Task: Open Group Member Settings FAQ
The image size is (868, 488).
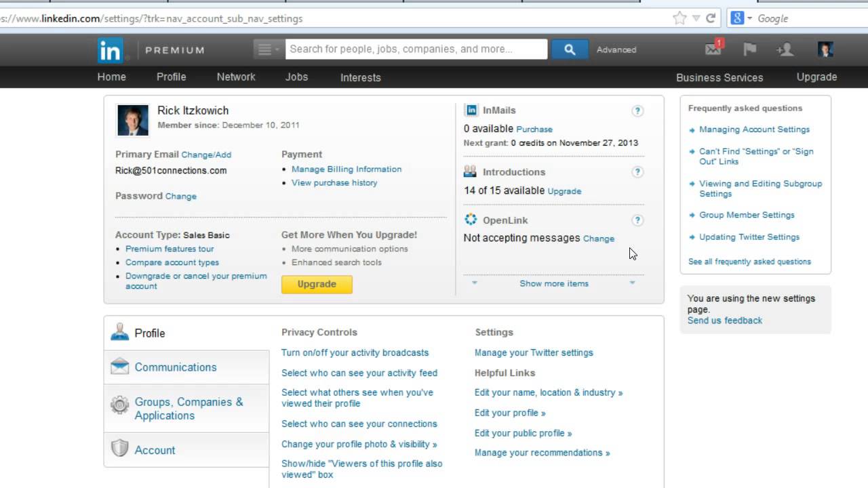Action: pos(747,215)
